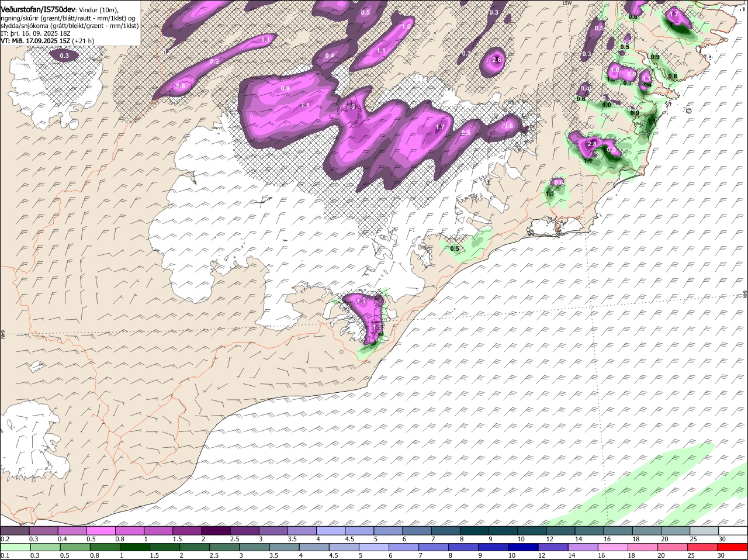Click the '3.5' label in upper legend row
This screenshot has width=748, height=560.
(292, 539)
